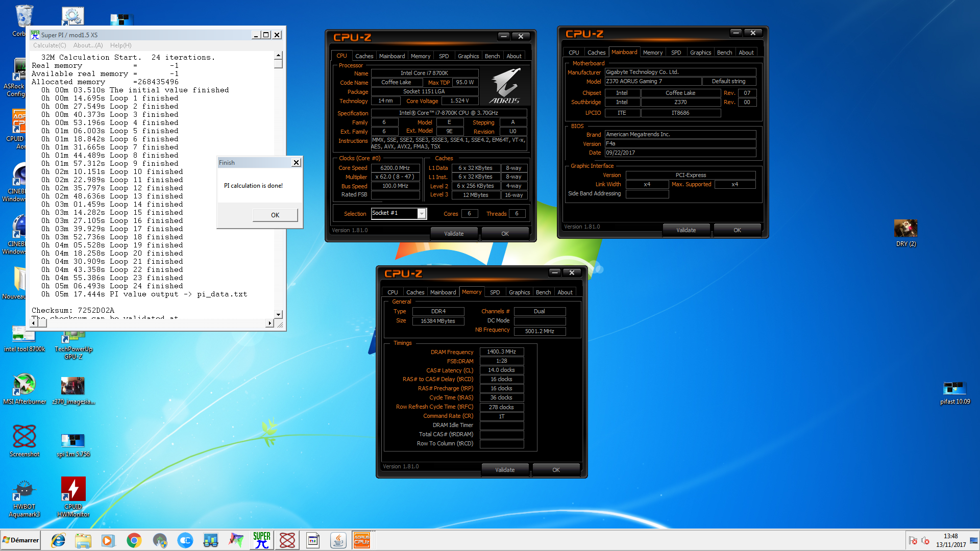980x551 pixels.
Task: Open the HWBOT Aquamark3 desktop icon
Action: pos(24,498)
